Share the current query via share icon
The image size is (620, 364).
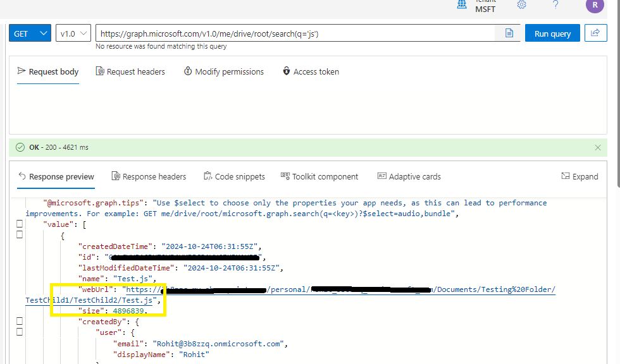point(595,32)
